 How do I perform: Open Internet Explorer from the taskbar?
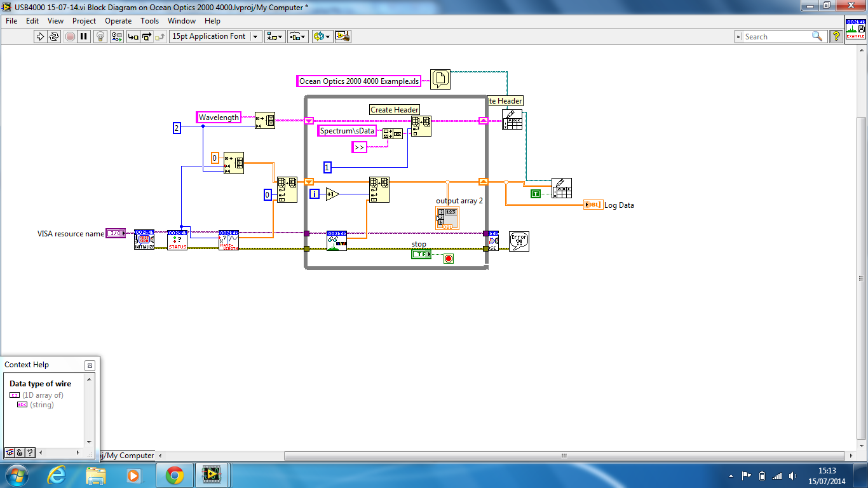click(57, 475)
